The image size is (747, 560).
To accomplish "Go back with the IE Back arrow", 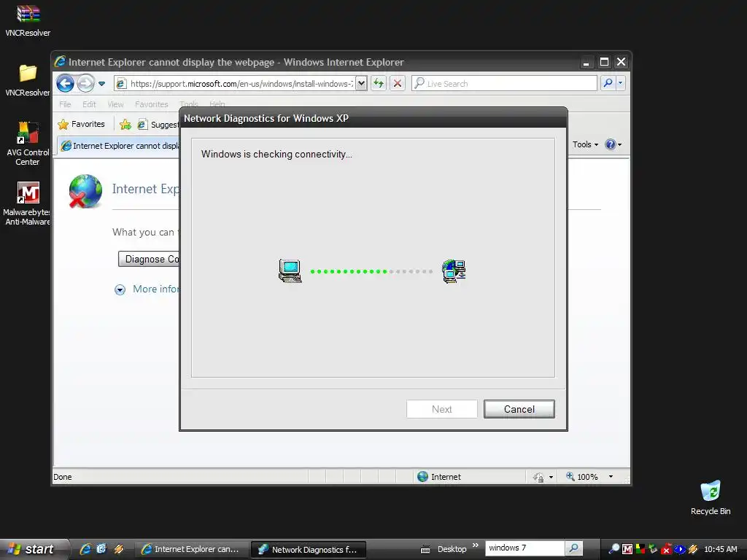I will tap(65, 84).
